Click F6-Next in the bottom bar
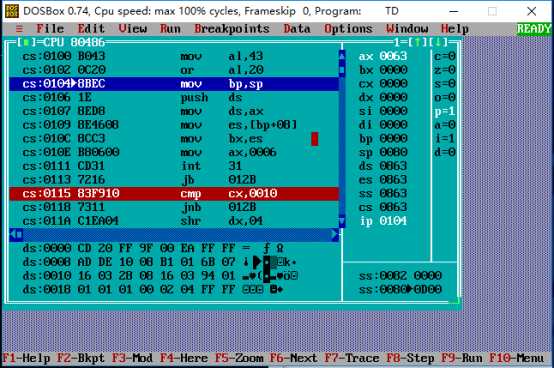Image resolution: width=554 pixels, height=368 pixels. 294,358
